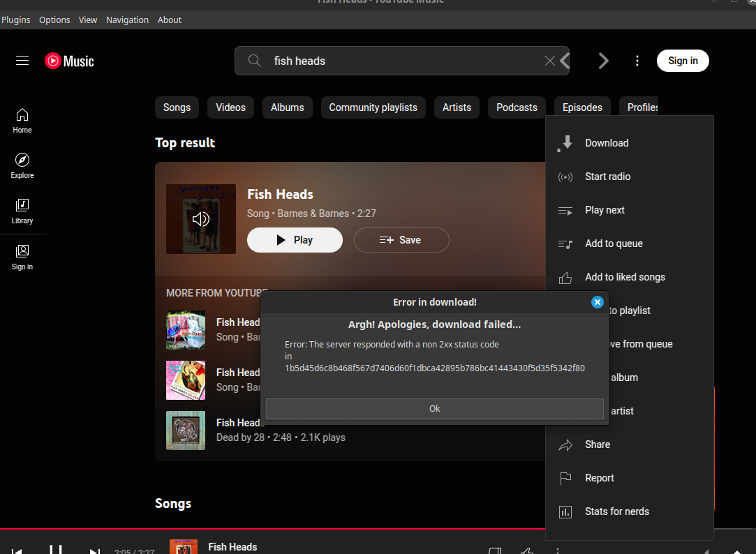Open the About menu
Image resolution: width=756 pixels, height=554 pixels.
tap(170, 20)
